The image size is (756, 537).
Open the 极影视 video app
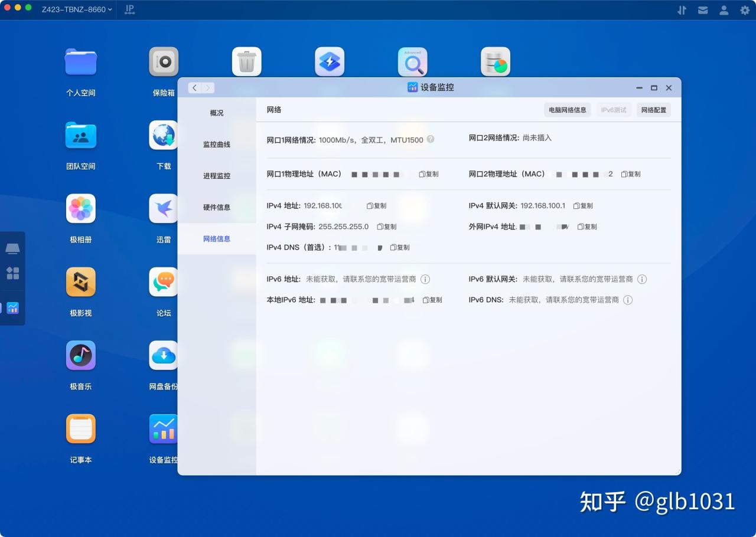(x=80, y=282)
